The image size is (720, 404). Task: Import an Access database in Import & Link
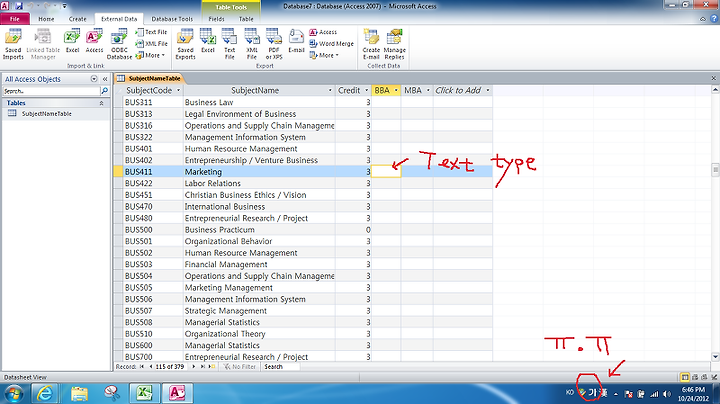(94, 41)
